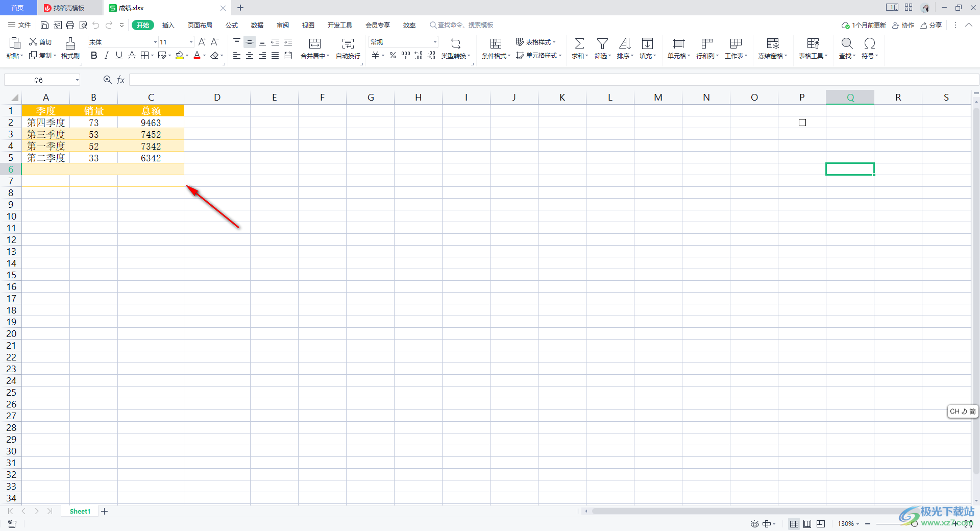
Task: Click the Filter (筛选) funnel icon
Action: [602, 43]
